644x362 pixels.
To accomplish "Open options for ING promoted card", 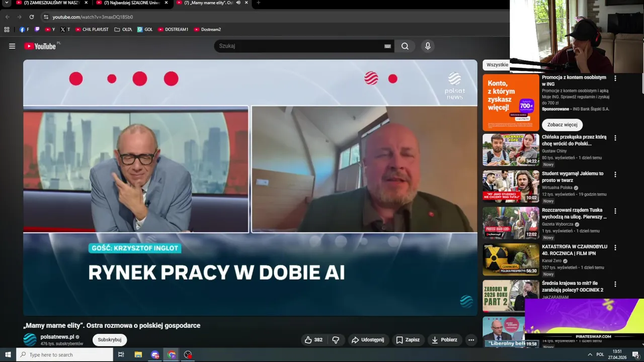I will (615, 78).
